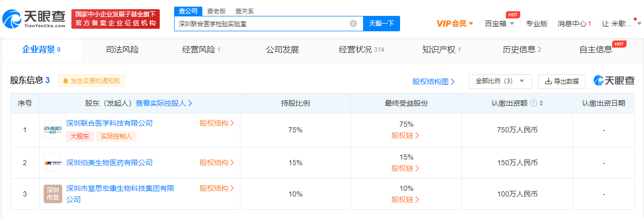
Task: Switch to 自主信息 tab
Action: point(596,50)
